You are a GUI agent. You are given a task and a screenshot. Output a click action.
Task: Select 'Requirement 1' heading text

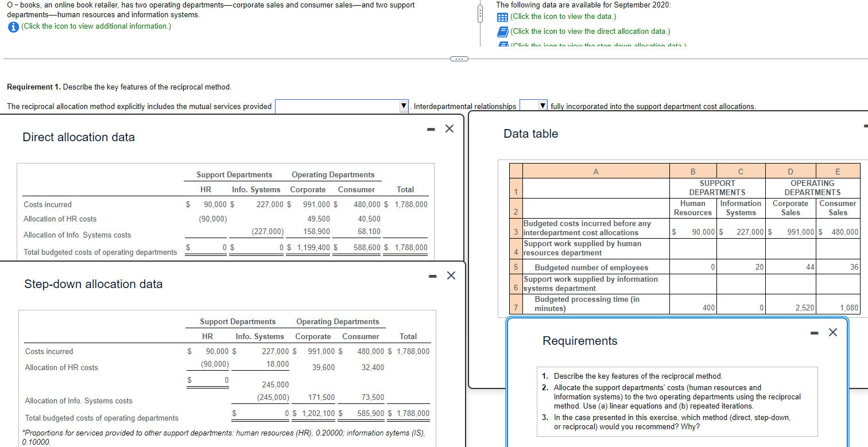pyautogui.click(x=33, y=87)
